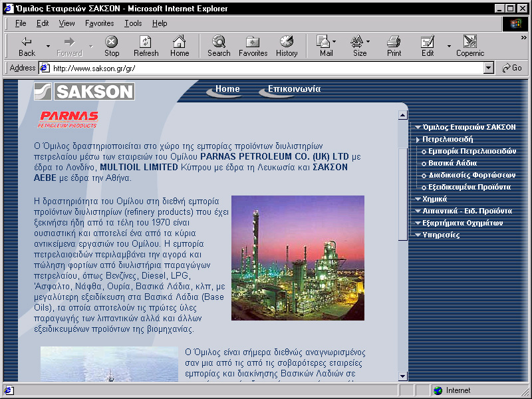
Task: Open Λιπαντικά - Ειδ. Προϊόντα sidebar link
Action: 467,211
